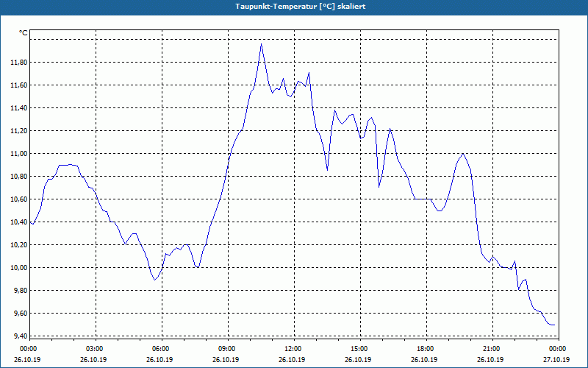Screen dimensions: 588x368
Task: Click the 27.10.19 date label
Action: pos(556,359)
